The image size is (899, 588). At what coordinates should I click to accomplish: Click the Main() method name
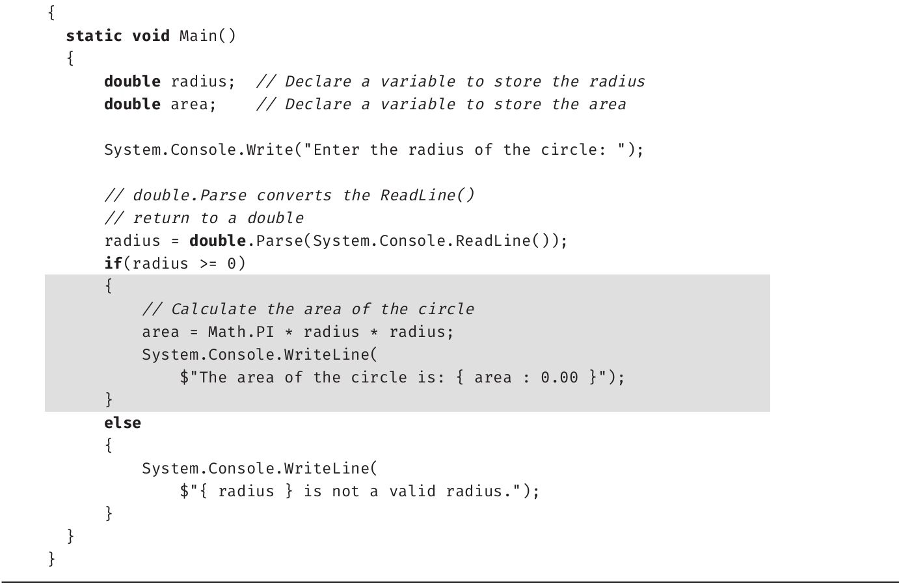click(x=208, y=36)
